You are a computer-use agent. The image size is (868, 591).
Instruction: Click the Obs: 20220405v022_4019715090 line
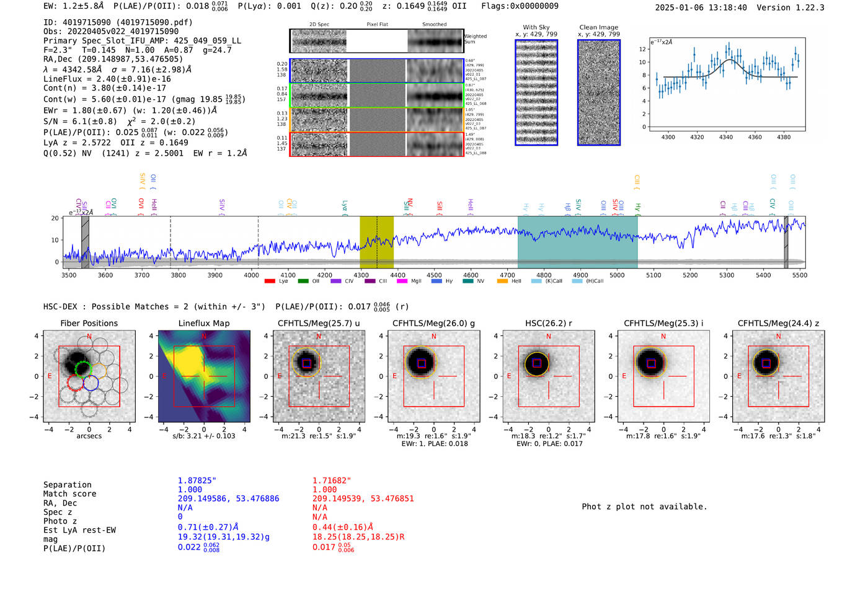[x=111, y=31]
